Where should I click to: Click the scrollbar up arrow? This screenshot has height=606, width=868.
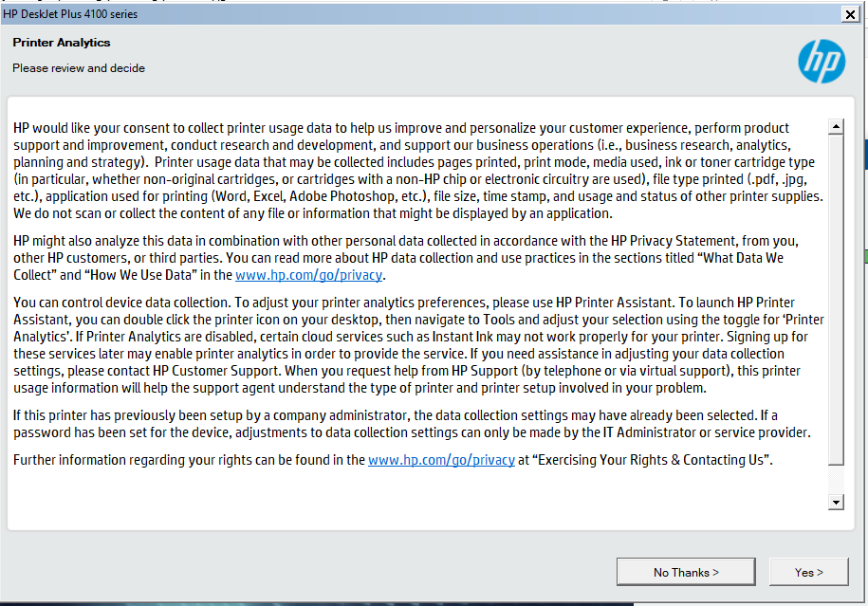tap(836, 127)
